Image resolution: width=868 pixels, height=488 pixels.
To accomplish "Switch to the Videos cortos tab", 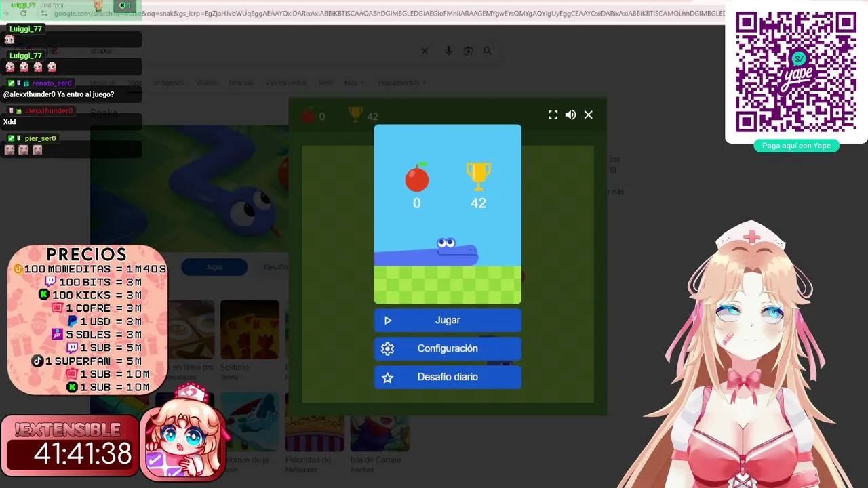I will tap(285, 83).
